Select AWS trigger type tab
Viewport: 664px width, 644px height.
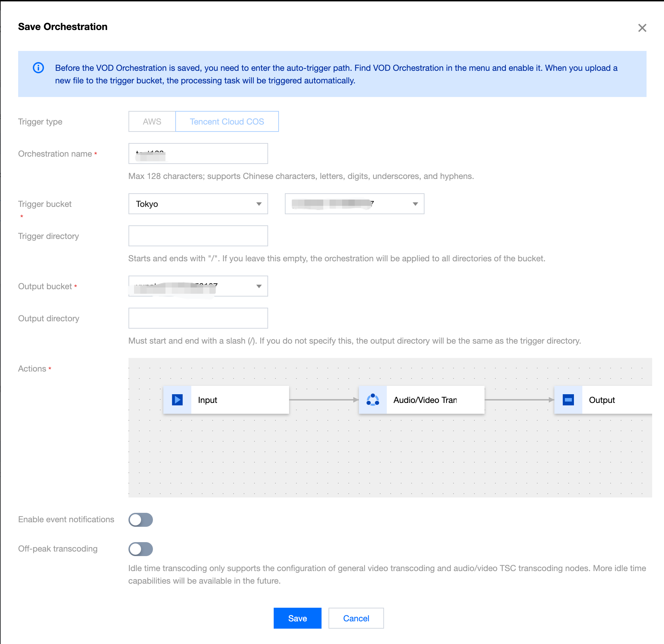152,122
